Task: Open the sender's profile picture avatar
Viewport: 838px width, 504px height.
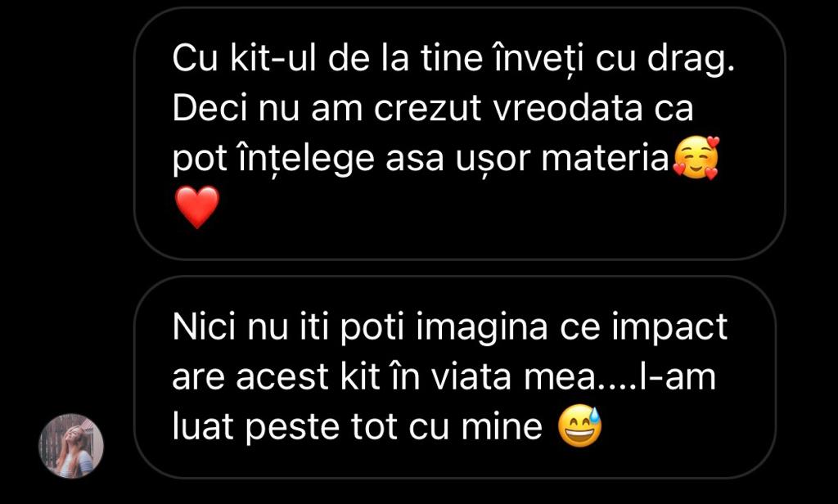Action: 71,445
